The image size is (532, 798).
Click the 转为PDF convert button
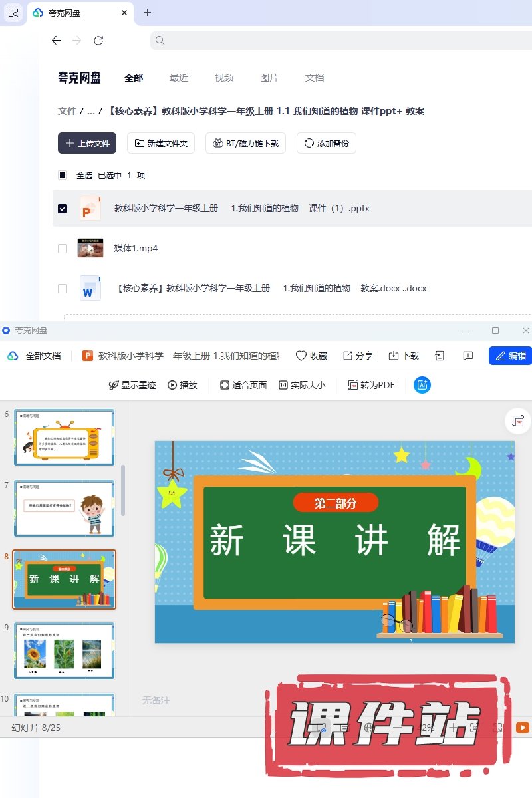coord(371,385)
